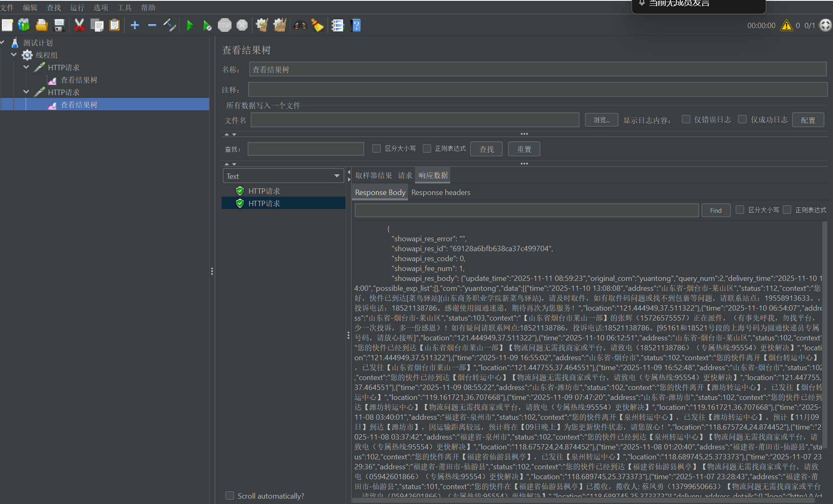Image resolution: width=833 pixels, height=504 pixels.
Task: Click the yellow warning log icon
Action: (x=786, y=26)
